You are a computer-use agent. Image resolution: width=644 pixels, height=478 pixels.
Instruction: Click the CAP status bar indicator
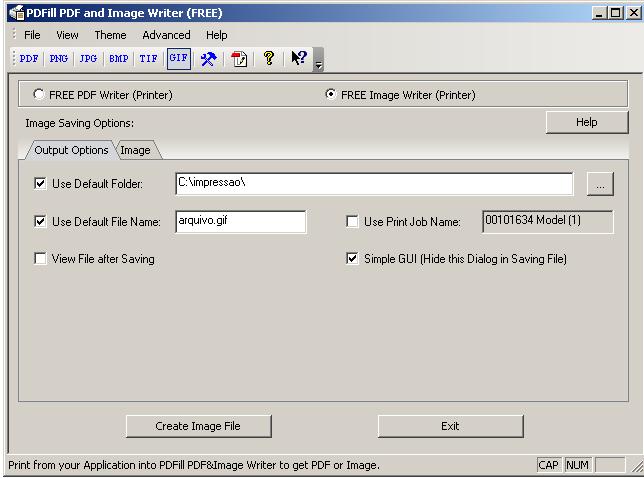click(549, 465)
